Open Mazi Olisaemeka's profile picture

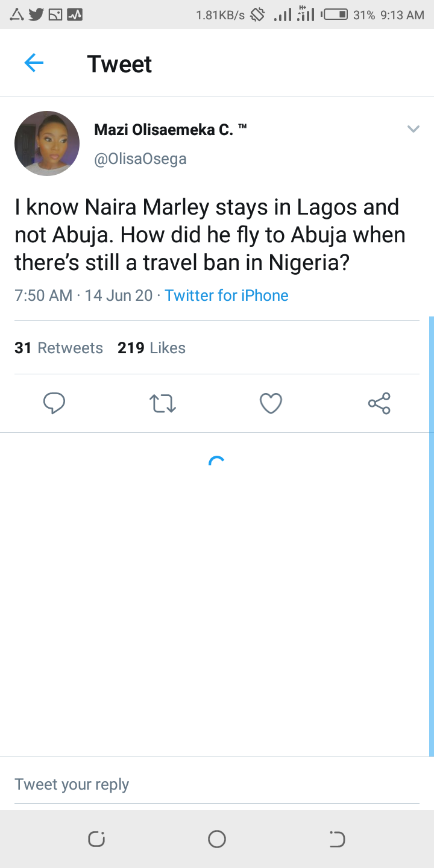(x=47, y=143)
